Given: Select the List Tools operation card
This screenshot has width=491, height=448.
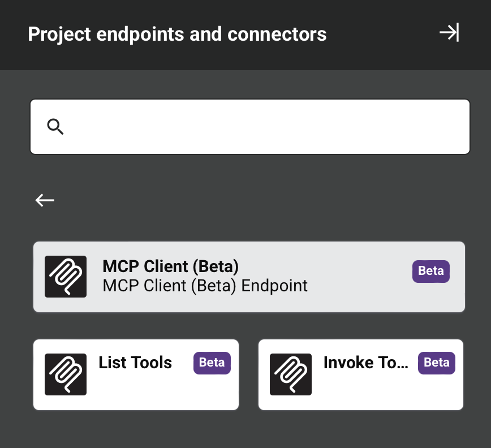Looking at the screenshot, I should 136,374.
